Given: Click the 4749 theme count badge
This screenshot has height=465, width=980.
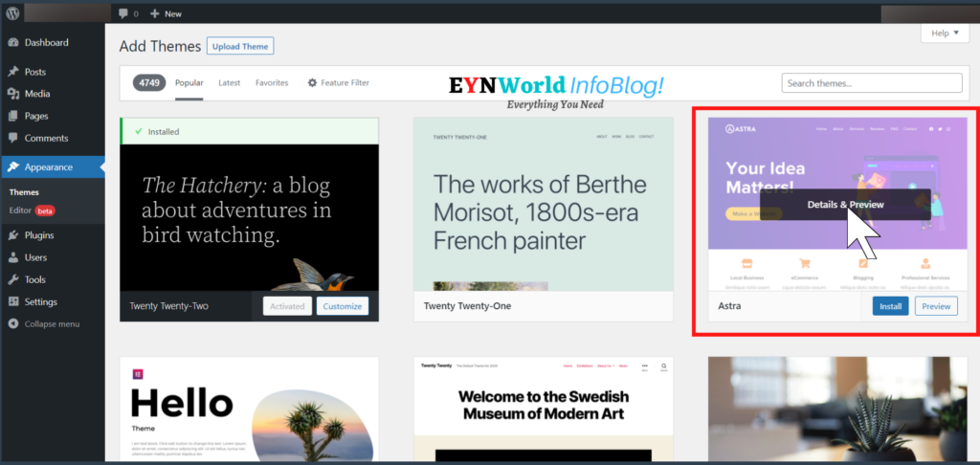Looking at the screenshot, I should click(x=149, y=82).
